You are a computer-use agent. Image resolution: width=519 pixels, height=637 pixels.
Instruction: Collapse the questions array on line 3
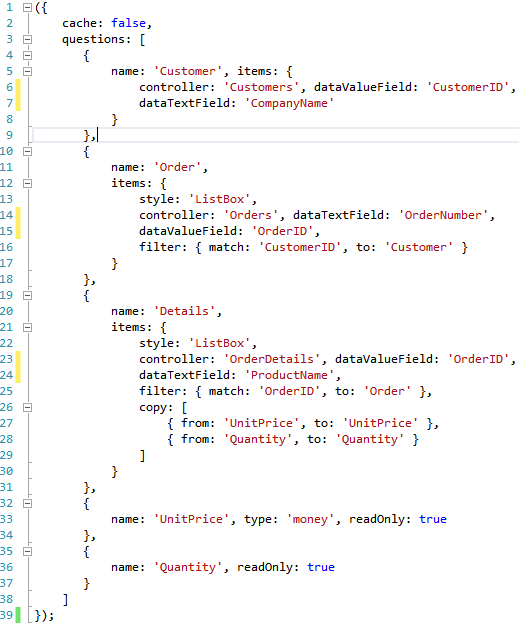(x=27, y=39)
